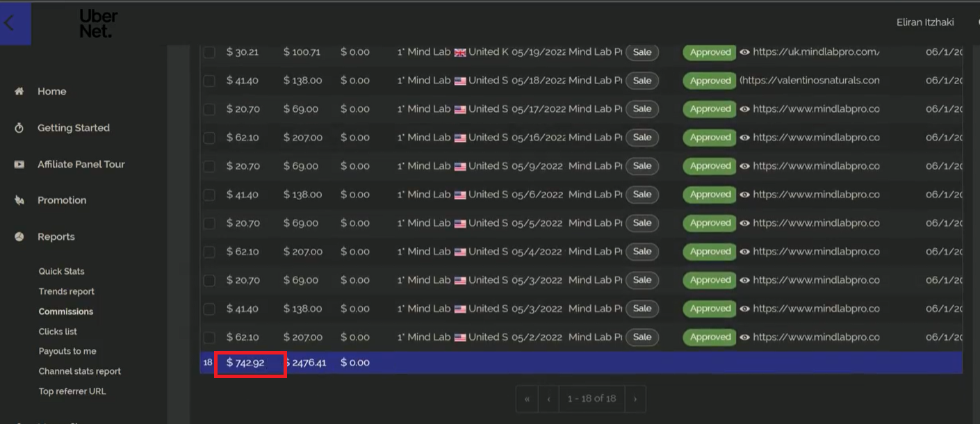This screenshot has width=980, height=424.
Task: Open the Promotion section
Action: 62,200
